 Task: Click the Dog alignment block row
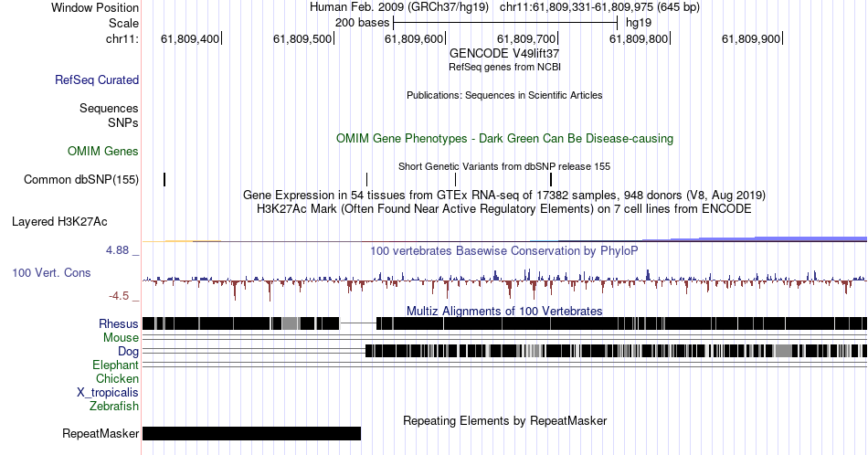click(x=616, y=351)
